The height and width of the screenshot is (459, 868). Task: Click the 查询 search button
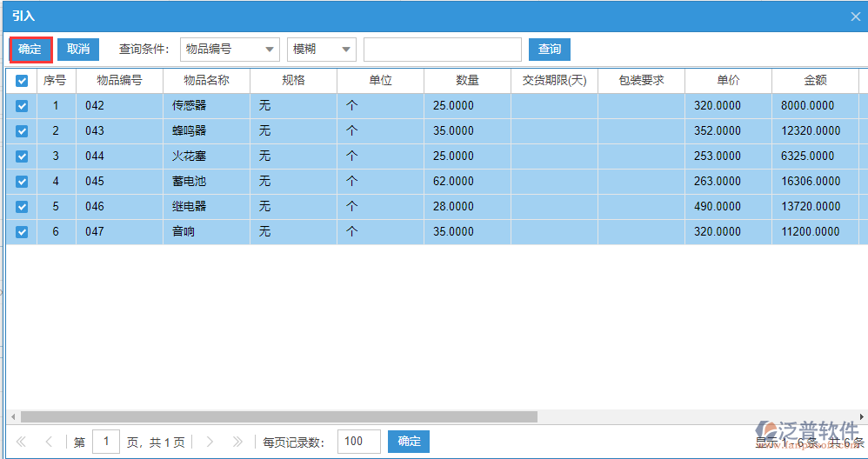tap(549, 50)
